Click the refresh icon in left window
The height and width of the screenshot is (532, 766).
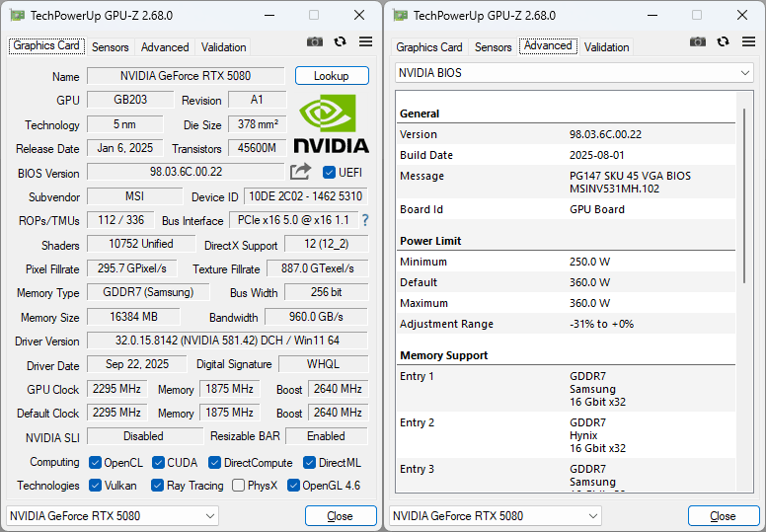pos(341,41)
